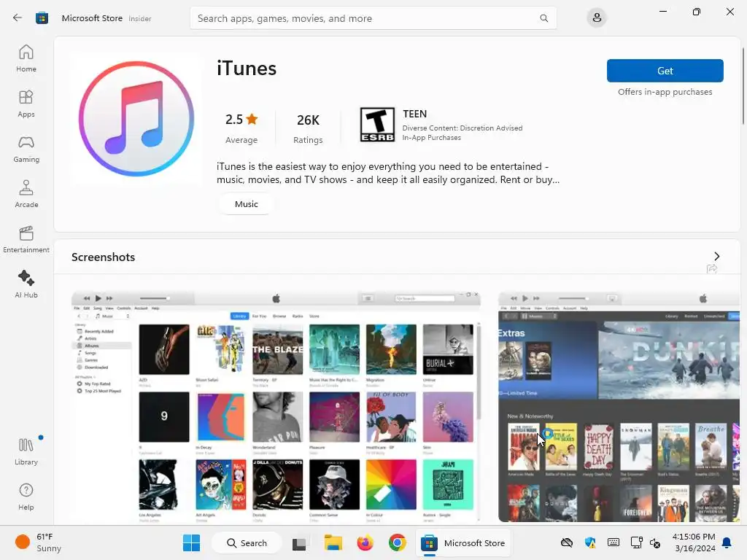This screenshot has width=747, height=560.
Task: Click the ESRB Teen rating badge
Action: click(377, 125)
